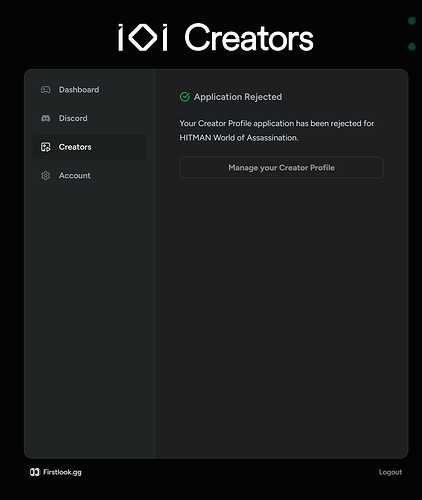The width and height of the screenshot is (422, 500).
Task: Click the Dashboard gamepad icon
Action: [x=46, y=90]
